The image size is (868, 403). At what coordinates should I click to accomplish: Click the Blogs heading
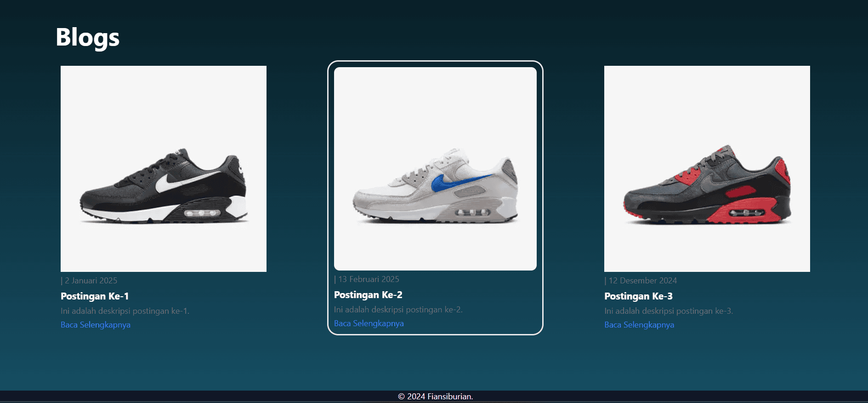click(x=88, y=37)
